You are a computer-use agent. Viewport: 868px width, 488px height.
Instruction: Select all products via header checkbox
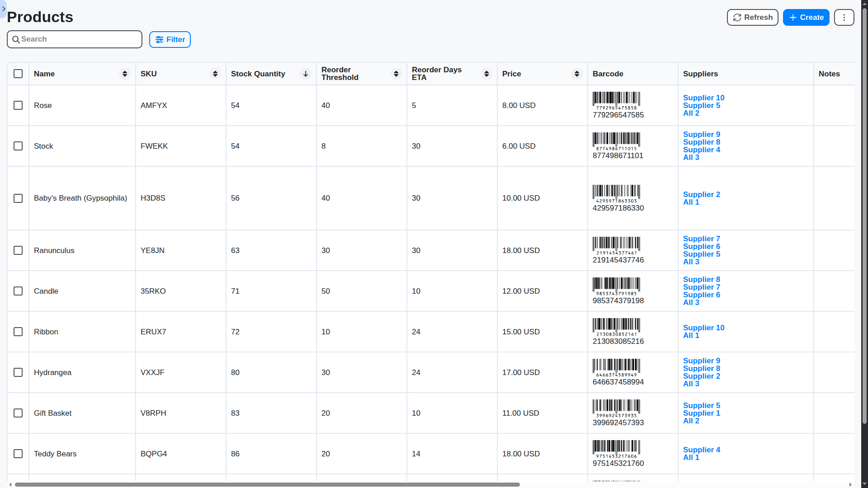[18, 74]
